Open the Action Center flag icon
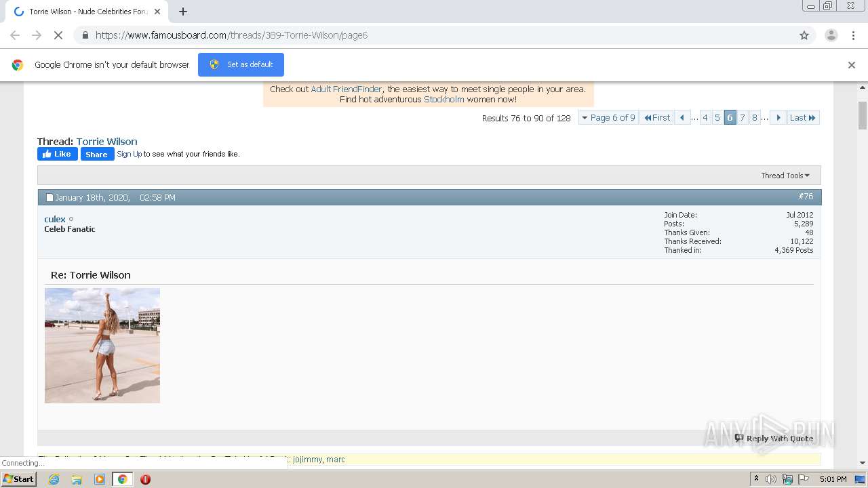 (x=804, y=479)
